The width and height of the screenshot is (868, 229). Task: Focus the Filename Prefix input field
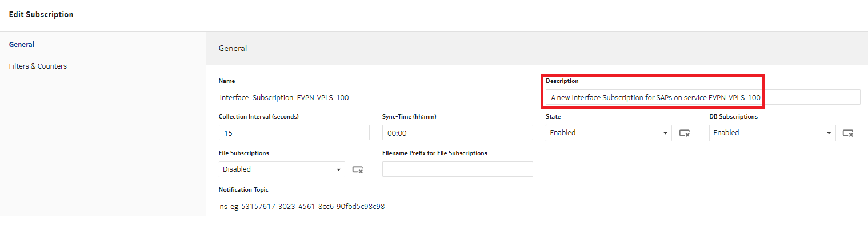pyautogui.click(x=457, y=169)
